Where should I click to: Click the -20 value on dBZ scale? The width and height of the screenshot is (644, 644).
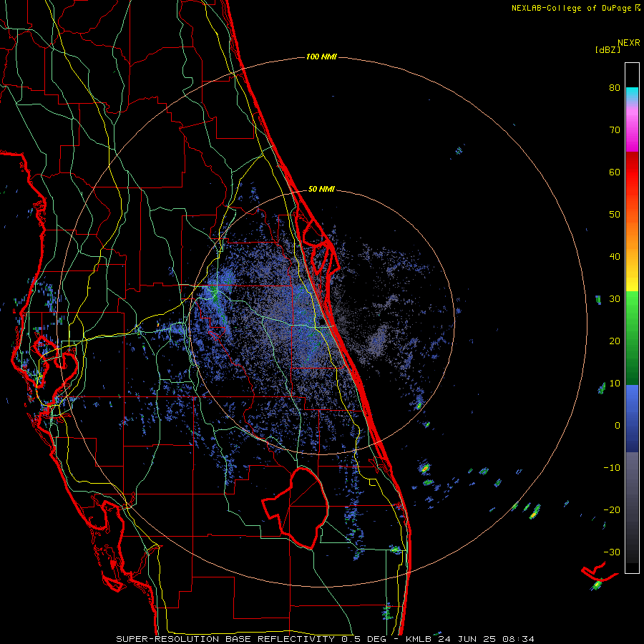(612, 510)
